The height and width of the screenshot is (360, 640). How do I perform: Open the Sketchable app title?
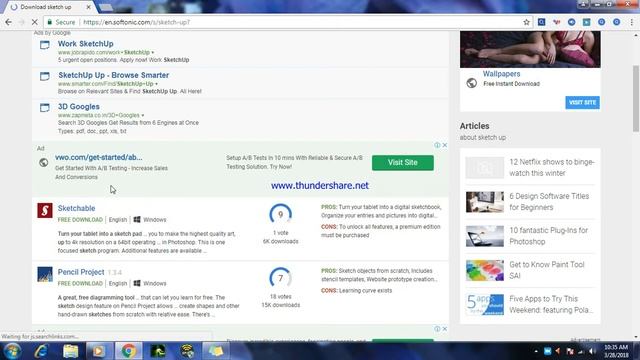point(76,208)
